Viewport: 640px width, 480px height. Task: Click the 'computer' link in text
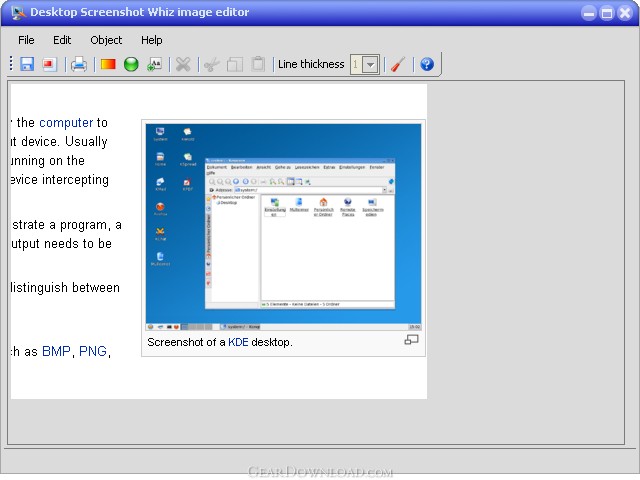pyautogui.click(x=66, y=122)
